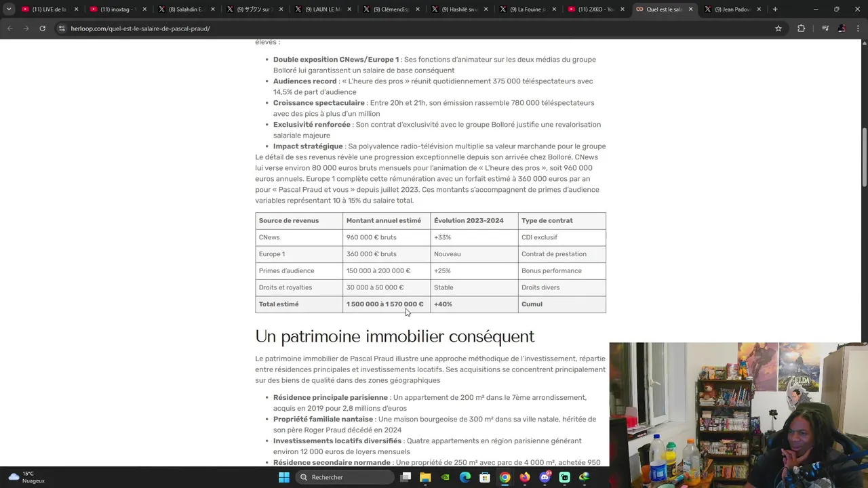View site information icon in address bar
The width and height of the screenshot is (868, 488).
(x=62, y=28)
